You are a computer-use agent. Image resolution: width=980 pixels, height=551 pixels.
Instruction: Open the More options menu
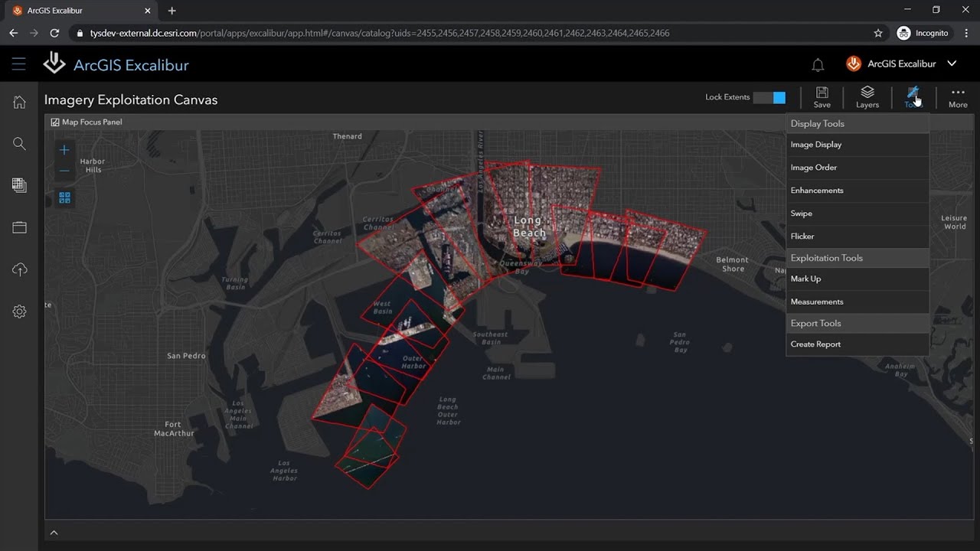[958, 97]
